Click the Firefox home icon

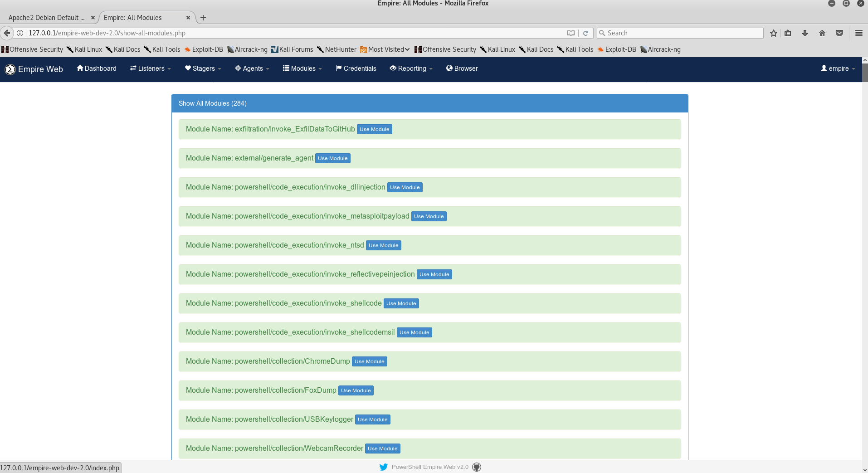click(822, 33)
